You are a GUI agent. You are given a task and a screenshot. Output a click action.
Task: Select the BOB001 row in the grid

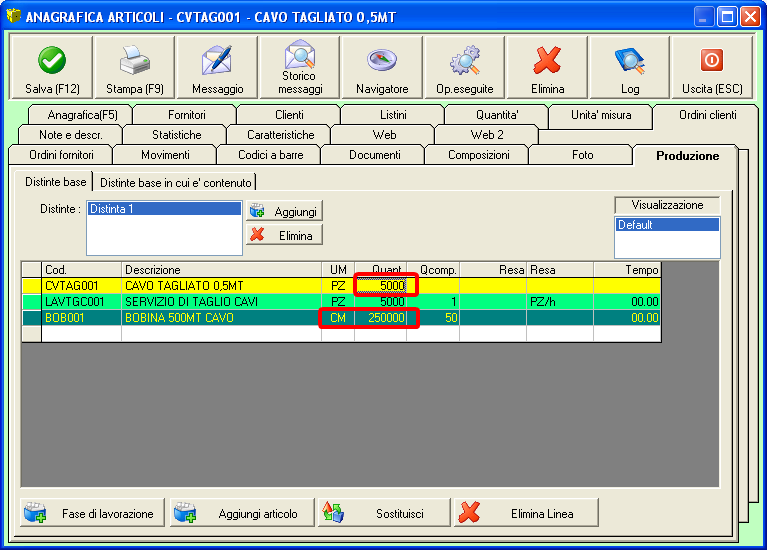click(x=80, y=318)
